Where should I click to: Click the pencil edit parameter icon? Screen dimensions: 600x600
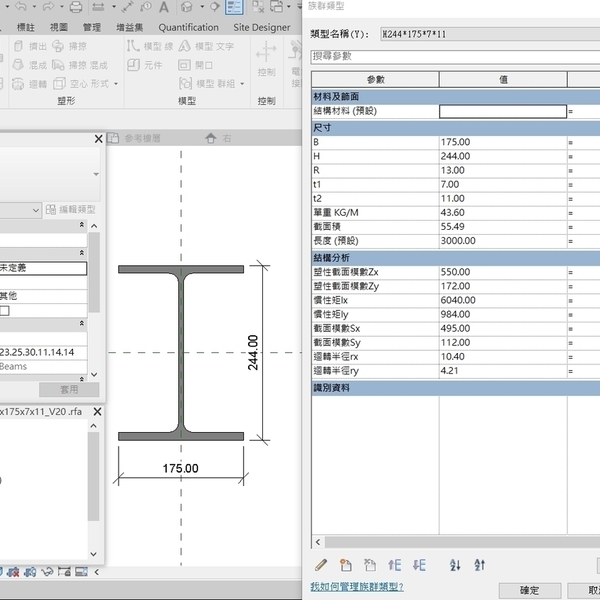pos(321,566)
